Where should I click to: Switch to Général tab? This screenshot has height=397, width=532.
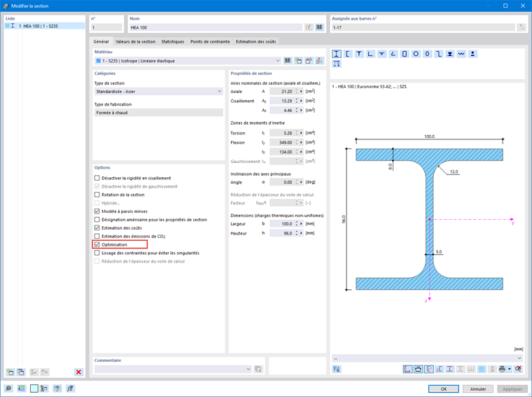pyautogui.click(x=101, y=41)
